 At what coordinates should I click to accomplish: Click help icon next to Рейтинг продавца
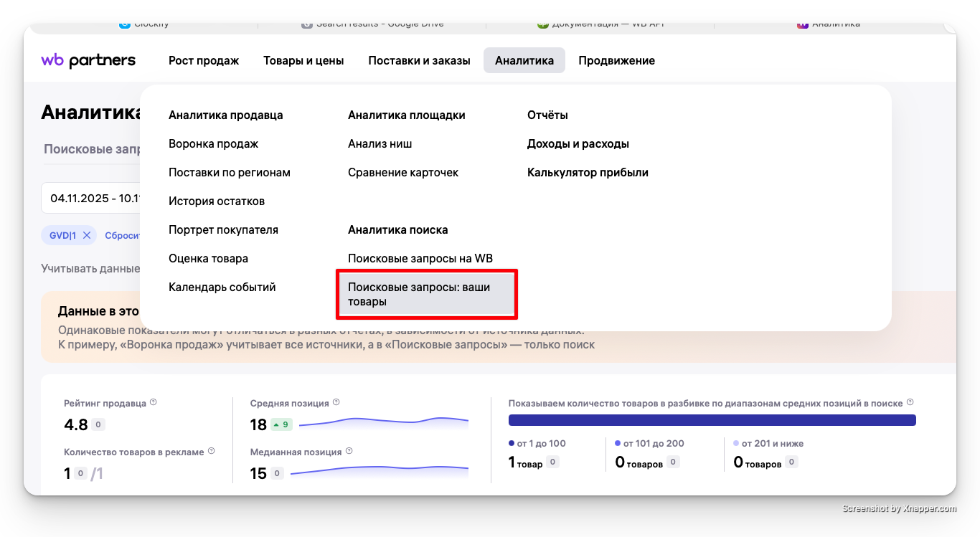153,402
